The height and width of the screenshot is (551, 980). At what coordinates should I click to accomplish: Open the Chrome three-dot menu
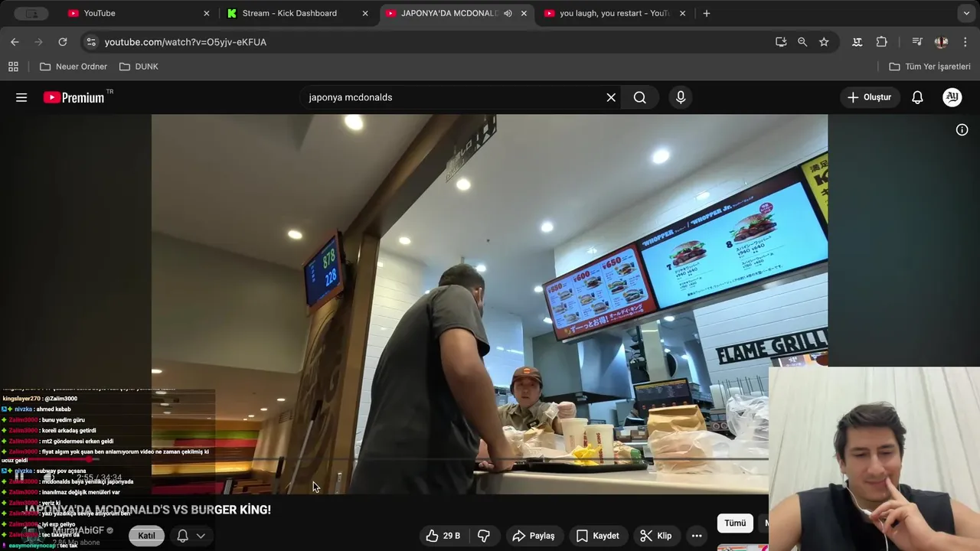965,42
